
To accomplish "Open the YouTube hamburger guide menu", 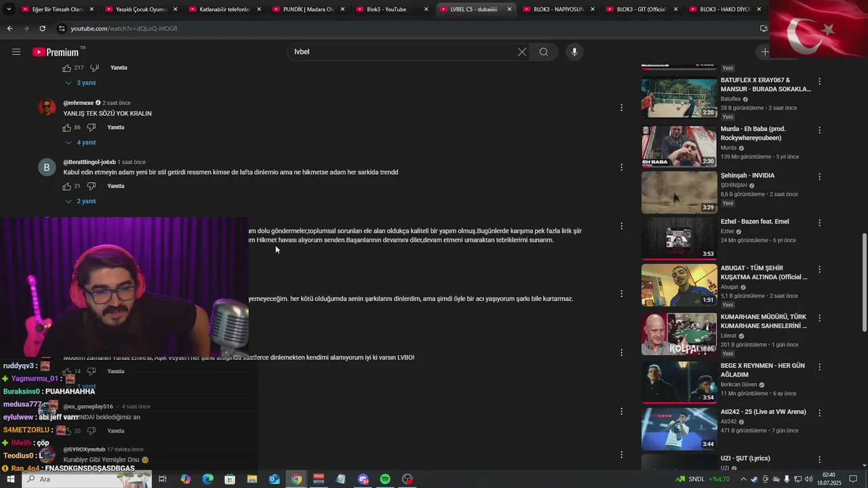I will coord(16,52).
